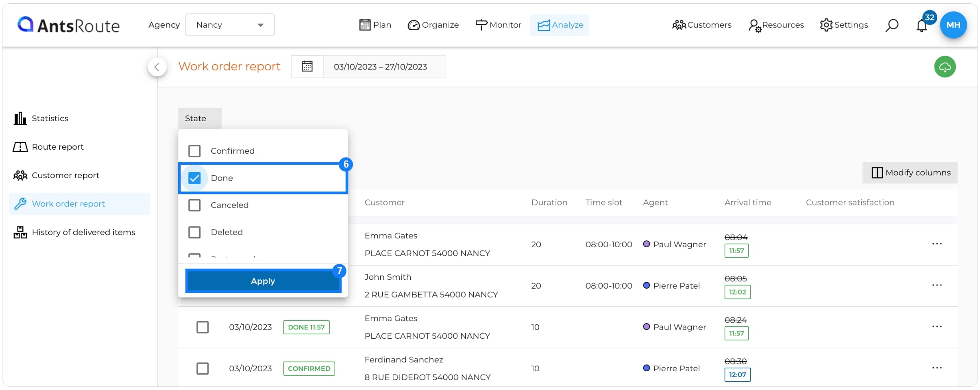Screen dimensions: 980x390
Task: Click the Agency label
Action: (164, 25)
